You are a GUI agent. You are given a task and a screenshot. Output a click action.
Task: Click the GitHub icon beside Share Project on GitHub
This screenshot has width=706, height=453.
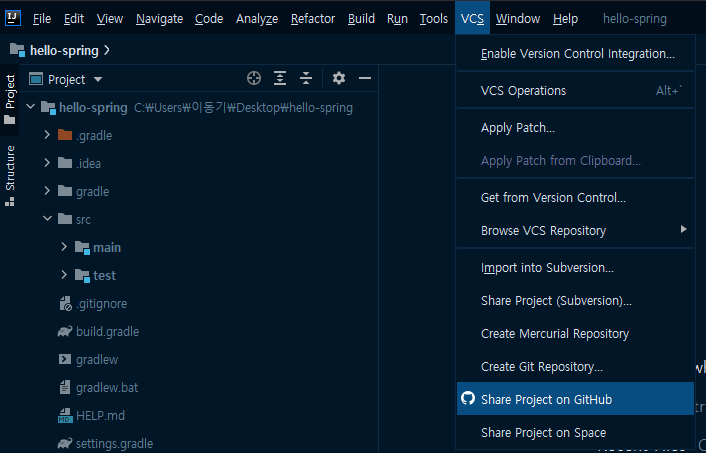tap(468, 399)
